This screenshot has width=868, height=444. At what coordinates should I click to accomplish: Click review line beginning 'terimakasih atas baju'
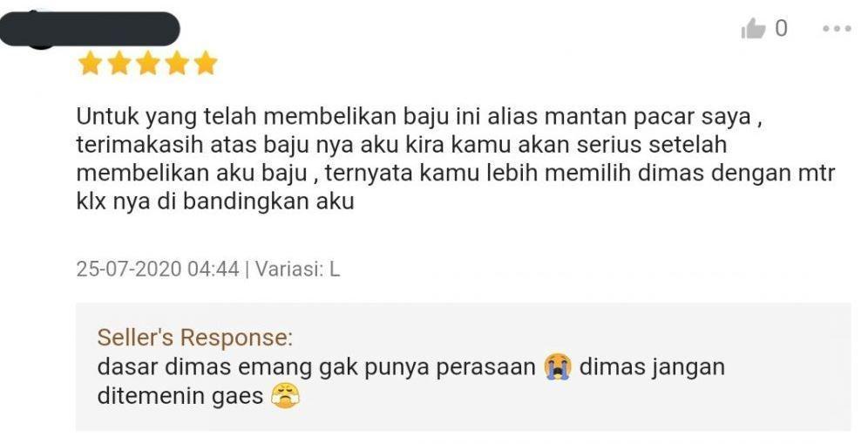[x=402, y=145]
